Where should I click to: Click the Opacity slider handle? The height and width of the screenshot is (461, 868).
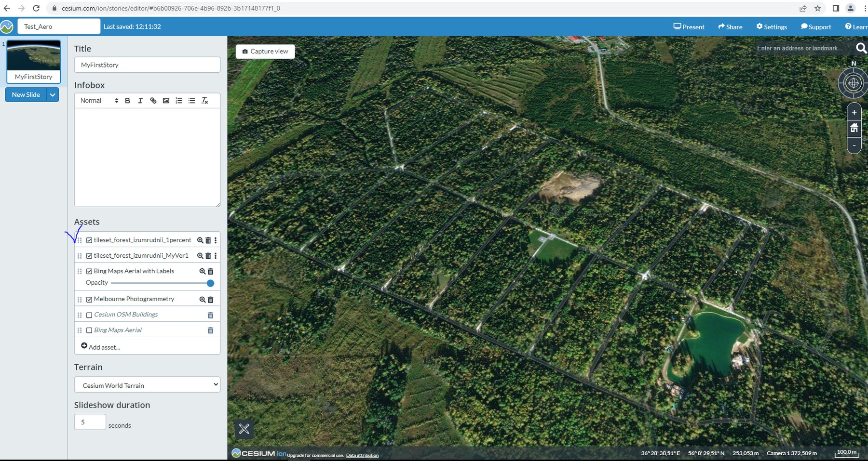click(210, 283)
